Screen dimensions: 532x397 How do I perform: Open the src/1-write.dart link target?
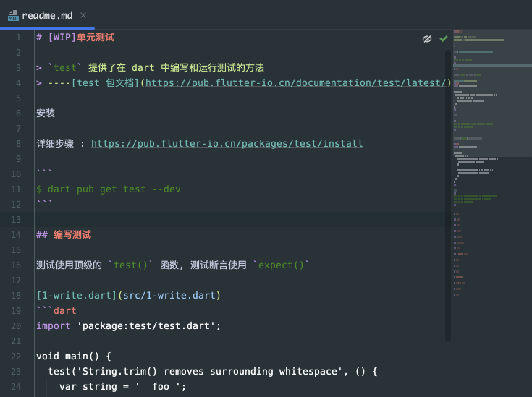point(169,295)
